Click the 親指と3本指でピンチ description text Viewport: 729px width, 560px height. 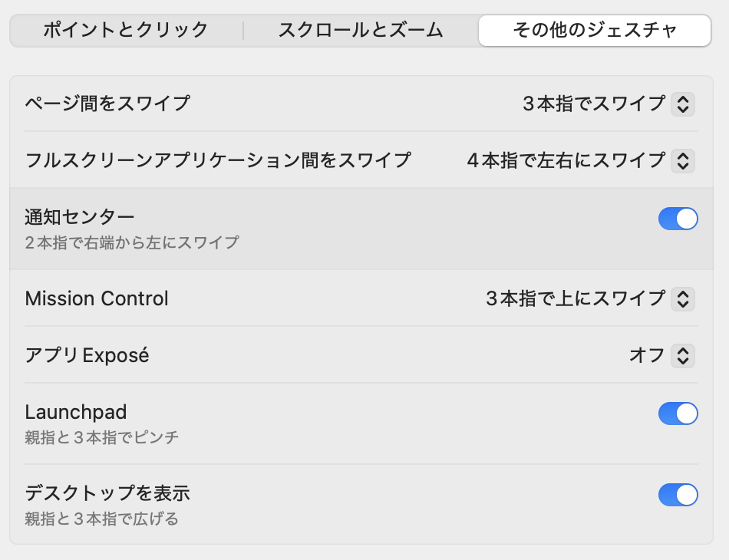(102, 438)
